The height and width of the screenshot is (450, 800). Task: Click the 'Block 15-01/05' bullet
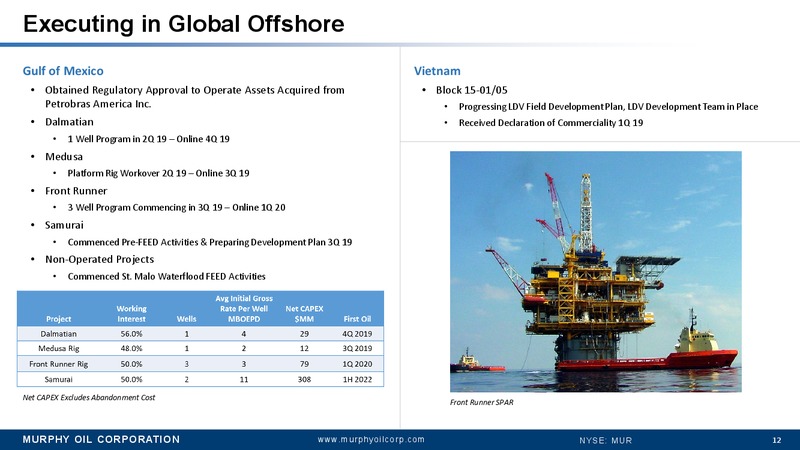coord(471,90)
